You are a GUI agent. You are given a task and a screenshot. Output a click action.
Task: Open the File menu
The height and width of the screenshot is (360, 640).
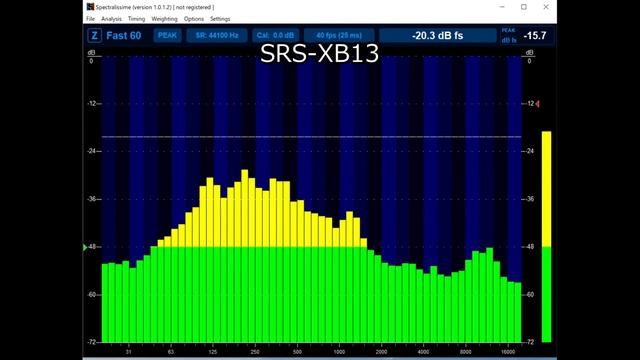point(90,19)
